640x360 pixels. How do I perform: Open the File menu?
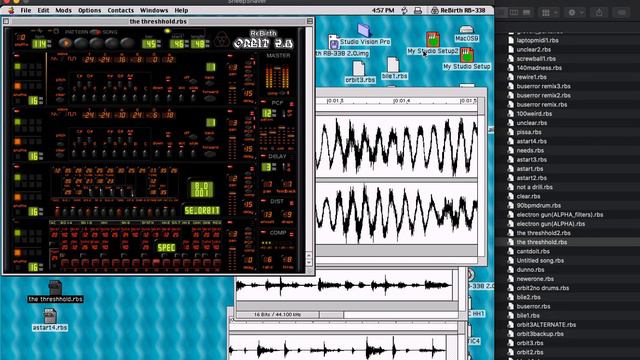(26, 10)
